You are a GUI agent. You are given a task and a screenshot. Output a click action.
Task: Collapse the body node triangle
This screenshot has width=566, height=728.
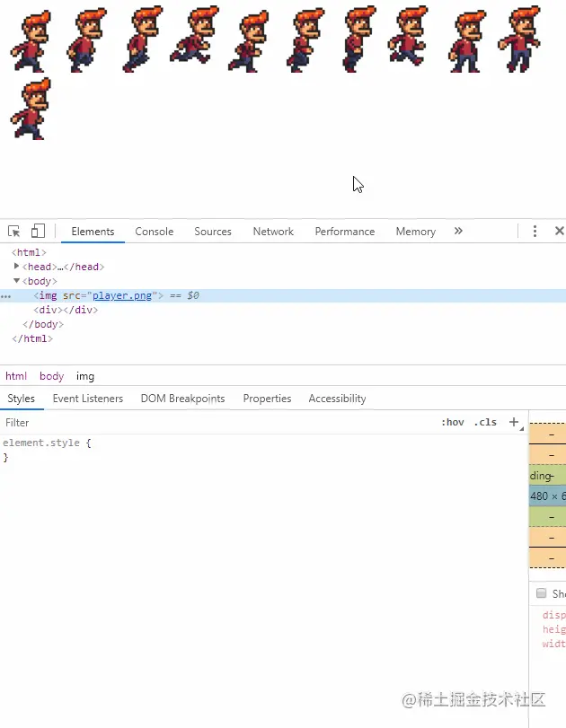point(16,280)
